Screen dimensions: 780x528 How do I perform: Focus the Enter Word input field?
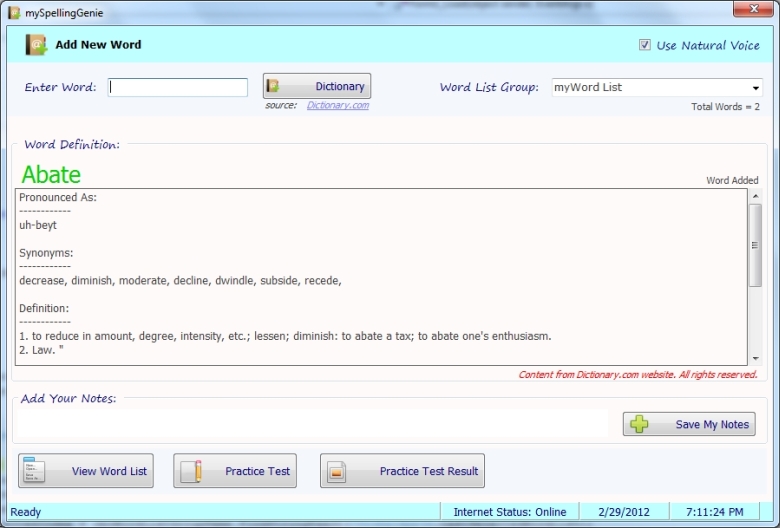[178, 88]
